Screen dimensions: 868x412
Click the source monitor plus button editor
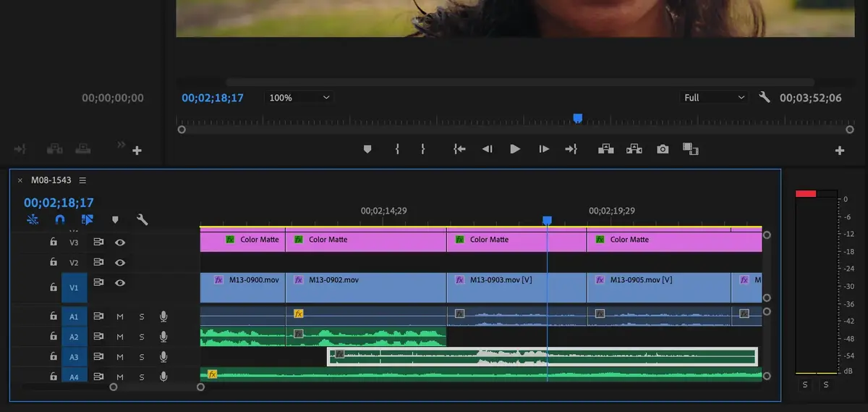coord(137,151)
